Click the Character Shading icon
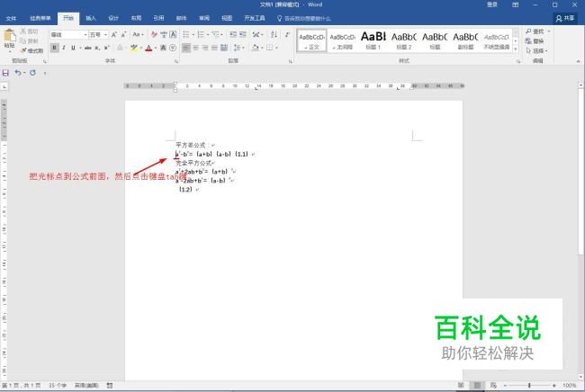This screenshot has width=585, height=392. click(163, 48)
